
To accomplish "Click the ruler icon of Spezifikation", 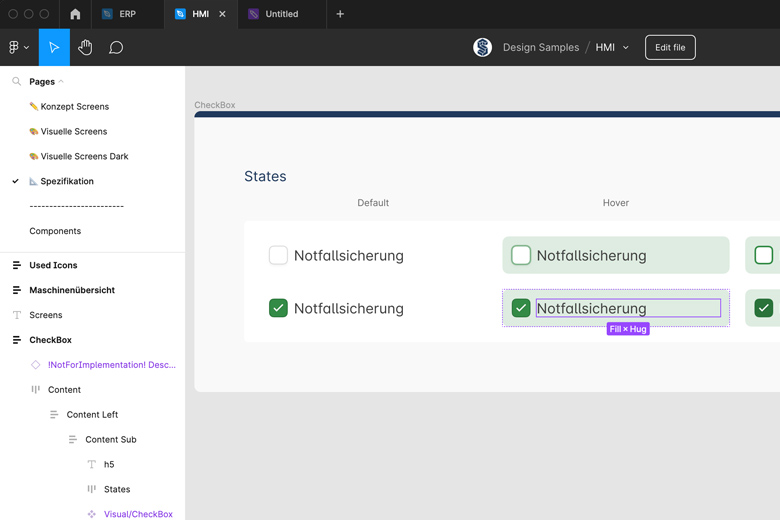I will click(x=33, y=181).
